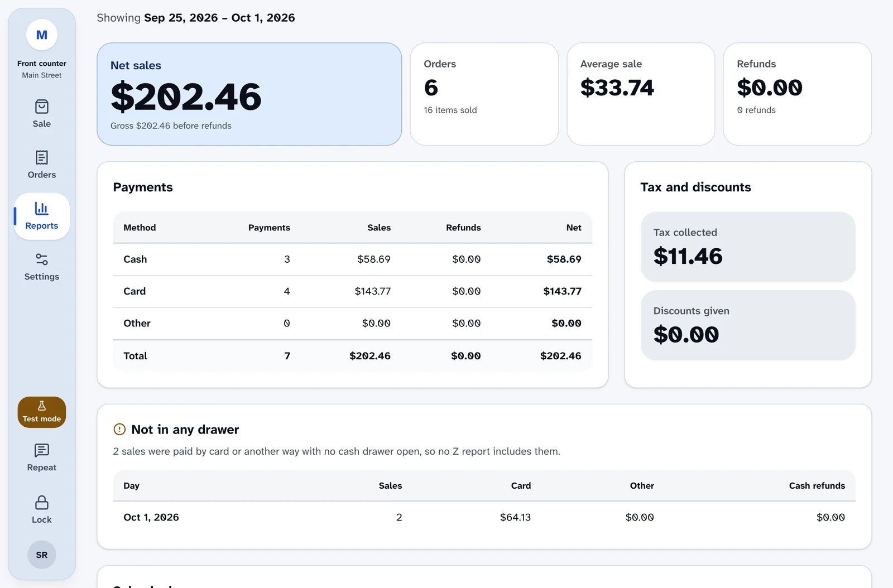Select the Cash row in Payments table
This screenshot has height=588, width=893.
pyautogui.click(x=353, y=259)
